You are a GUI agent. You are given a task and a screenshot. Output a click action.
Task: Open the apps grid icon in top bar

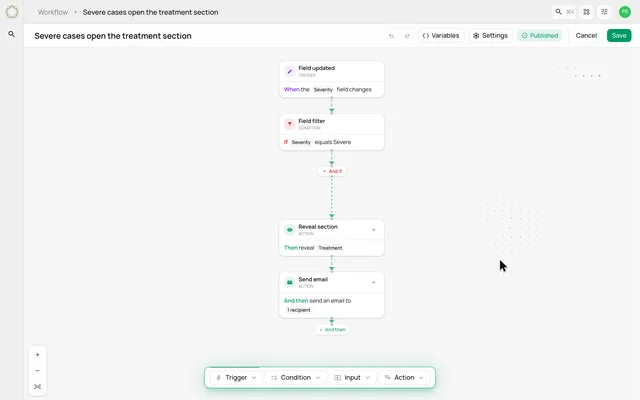click(587, 12)
